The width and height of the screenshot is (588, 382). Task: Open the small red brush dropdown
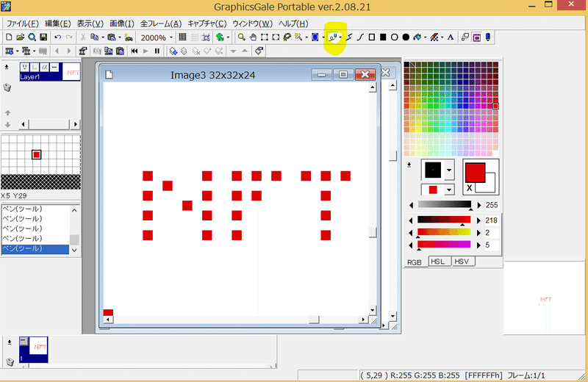tap(449, 190)
